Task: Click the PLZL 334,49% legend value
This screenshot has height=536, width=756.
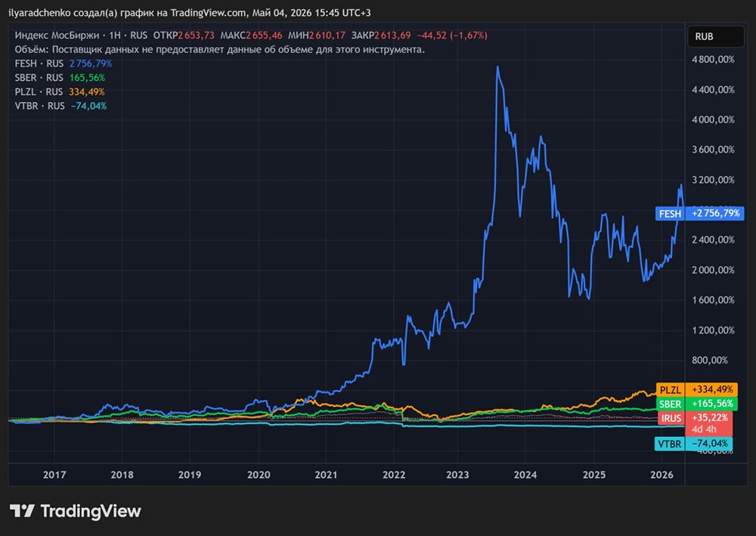Action: [x=87, y=91]
